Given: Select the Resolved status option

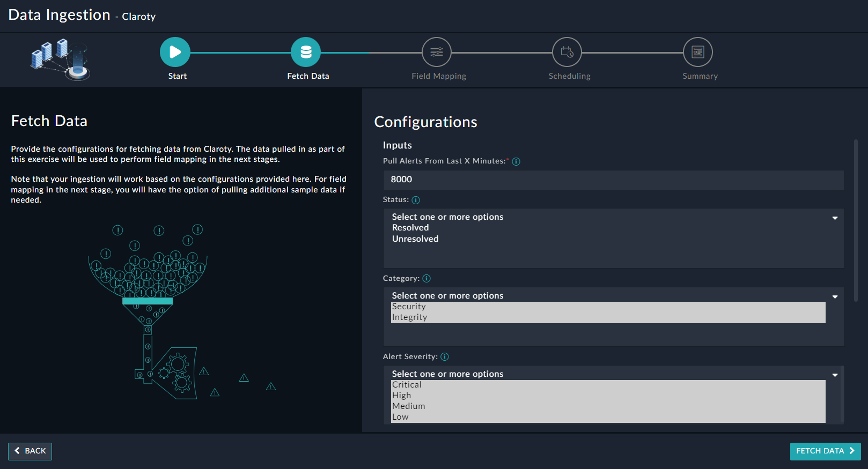Looking at the screenshot, I should pos(410,228).
